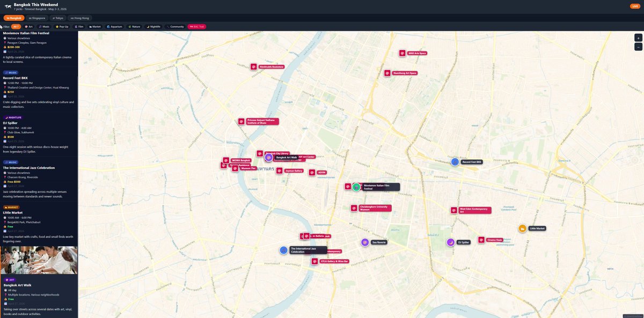Click the Bangkok Art Walk photo thumbnail
Image resolution: width=644 pixels, height=318 pixels.
39,260
